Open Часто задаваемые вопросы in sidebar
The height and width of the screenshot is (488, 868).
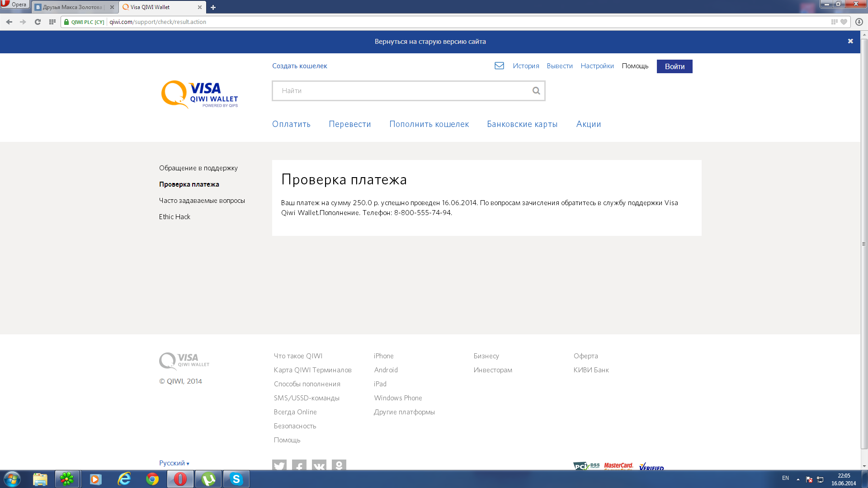pyautogui.click(x=202, y=201)
